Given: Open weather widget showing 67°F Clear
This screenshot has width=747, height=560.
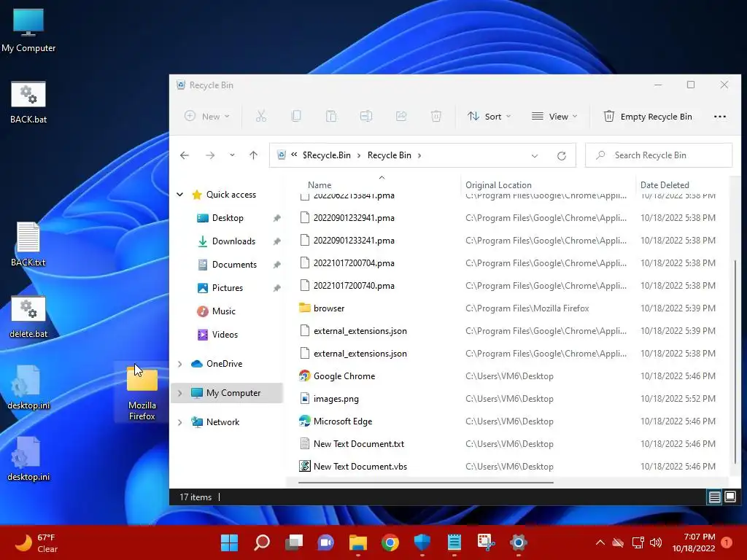Looking at the screenshot, I should point(36,542).
